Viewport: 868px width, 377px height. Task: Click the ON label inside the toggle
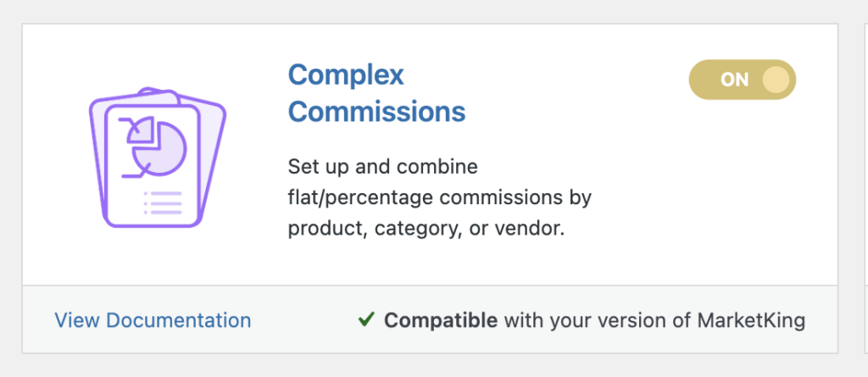click(x=735, y=80)
